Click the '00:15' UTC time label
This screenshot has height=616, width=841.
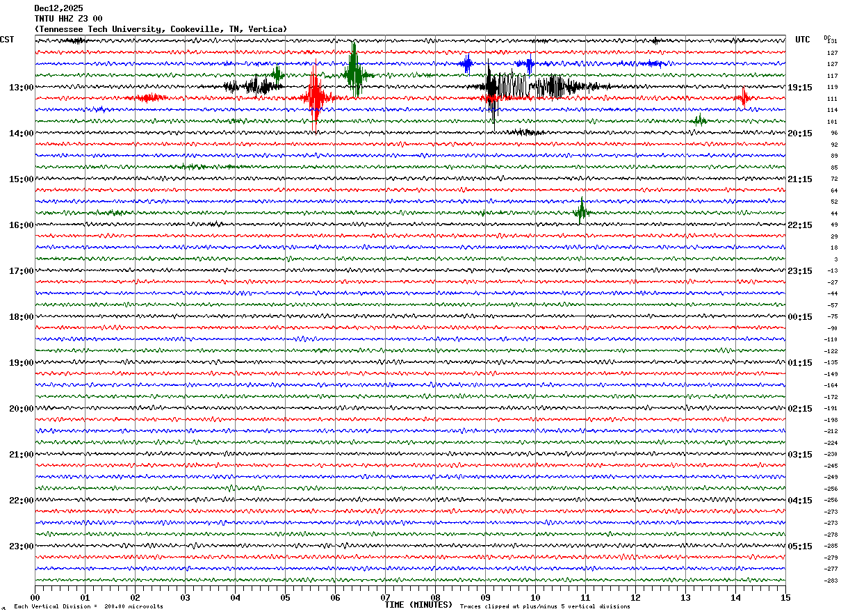pos(800,317)
